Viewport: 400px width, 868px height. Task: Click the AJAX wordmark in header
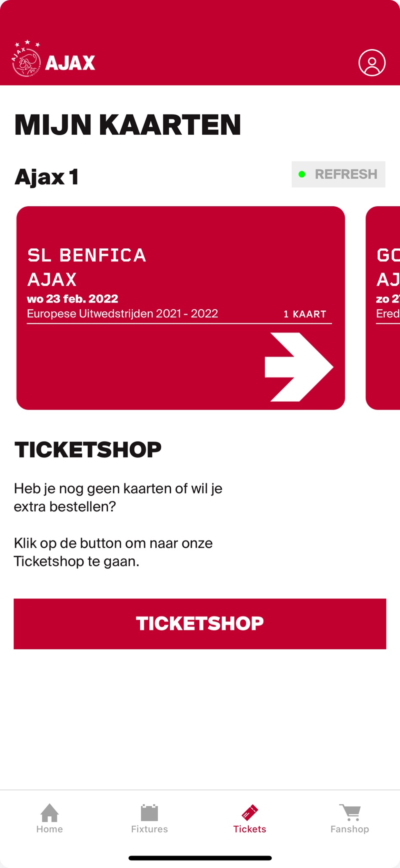tap(70, 63)
